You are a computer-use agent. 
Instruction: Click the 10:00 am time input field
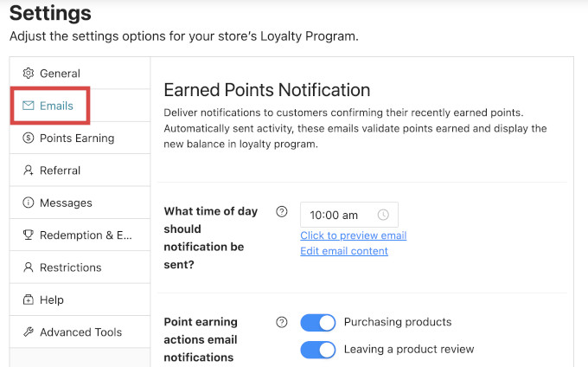click(337, 215)
